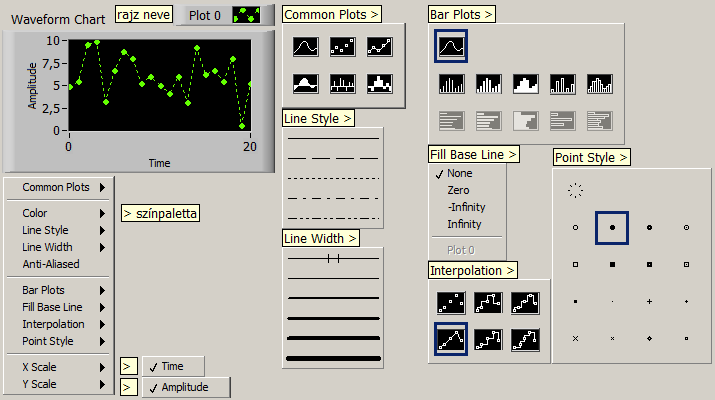Expand the Color submenu
Image resolution: width=715 pixels, height=400 pixels.
(x=58, y=213)
